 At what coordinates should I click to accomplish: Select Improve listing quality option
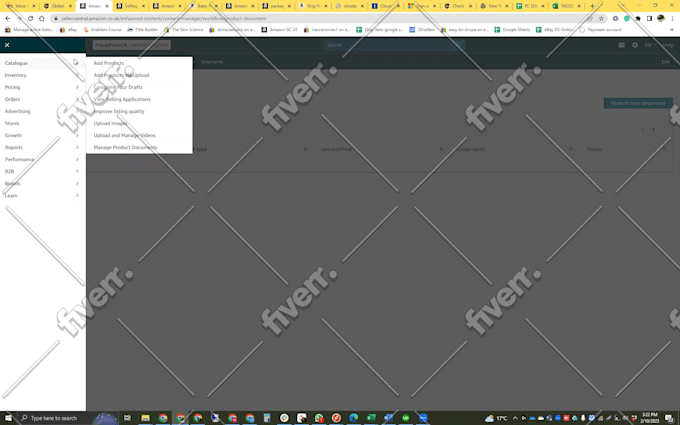pos(119,111)
